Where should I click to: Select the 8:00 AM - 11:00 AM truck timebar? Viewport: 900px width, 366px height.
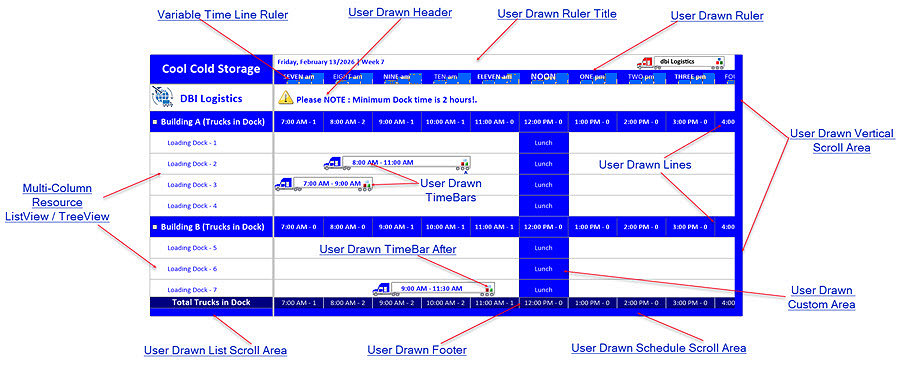click(x=397, y=163)
